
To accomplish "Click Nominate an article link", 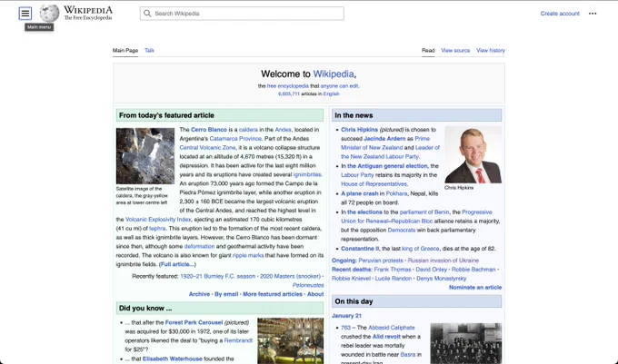I will [x=475, y=287].
